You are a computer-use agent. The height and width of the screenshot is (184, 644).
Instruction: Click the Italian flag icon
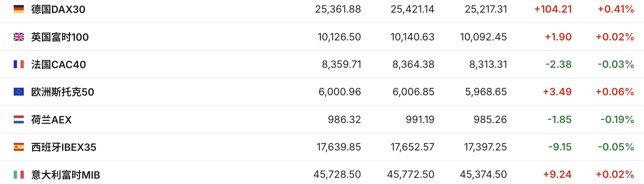click(x=19, y=175)
